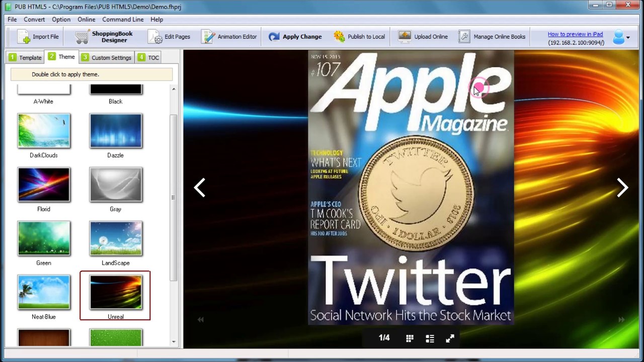Switch to the TOC tab
The height and width of the screenshot is (362, 644).
coord(148,57)
